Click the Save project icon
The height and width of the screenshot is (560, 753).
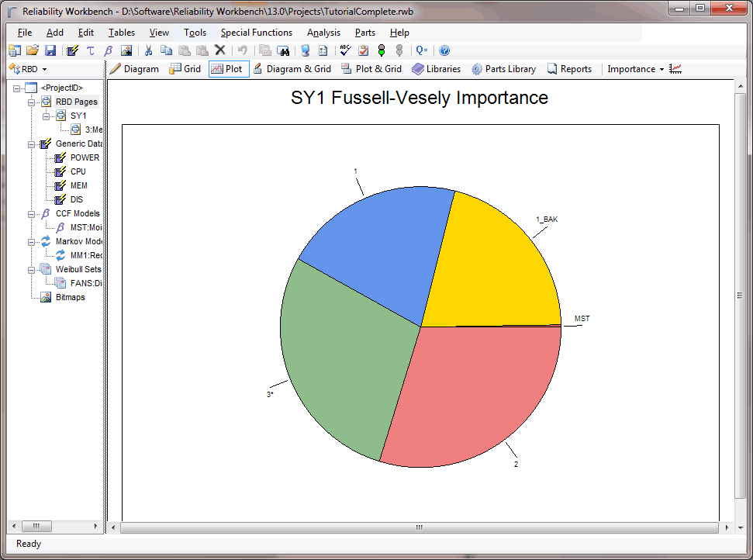pyautogui.click(x=50, y=50)
